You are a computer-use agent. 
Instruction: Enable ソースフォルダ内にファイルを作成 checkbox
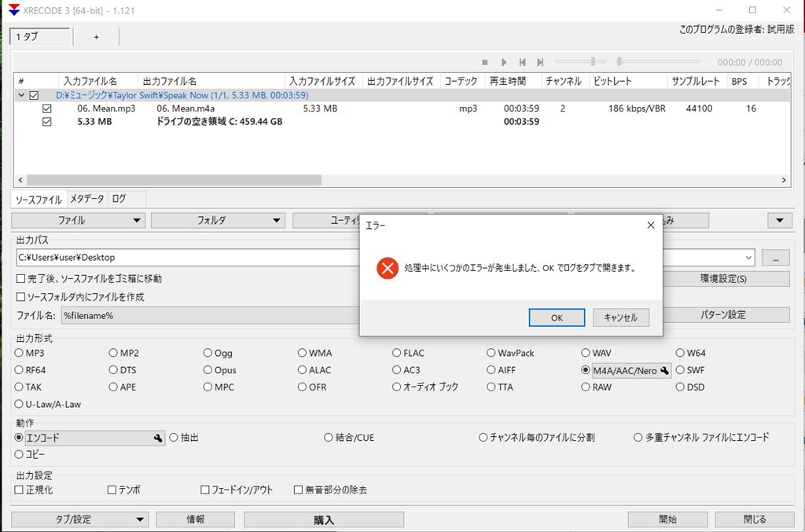21,297
